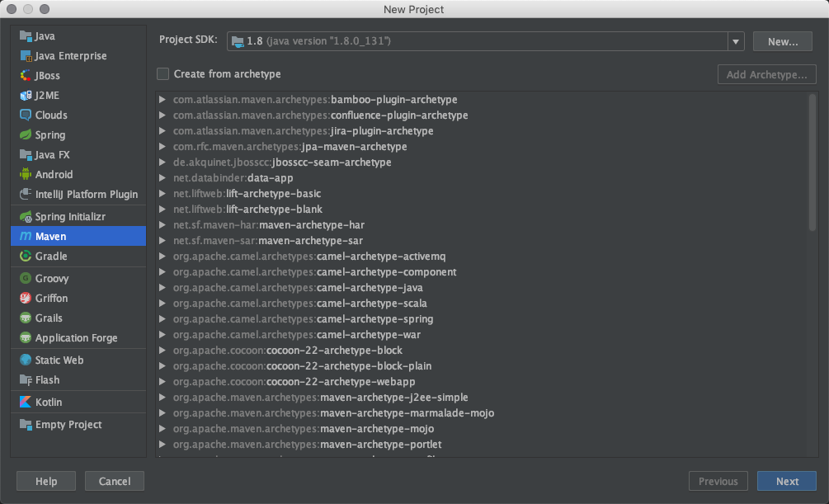Select maven-archetype-har row
Screen dimensions: 829x504
pos(481,224)
